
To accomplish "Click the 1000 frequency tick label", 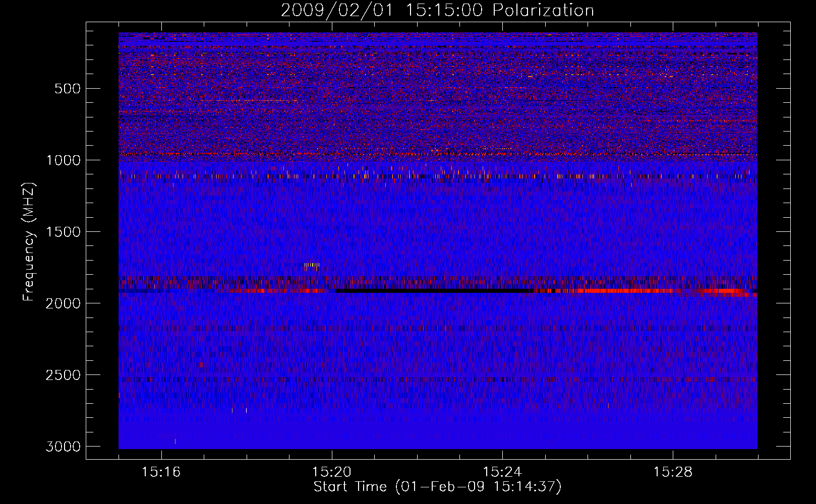I will [x=64, y=160].
